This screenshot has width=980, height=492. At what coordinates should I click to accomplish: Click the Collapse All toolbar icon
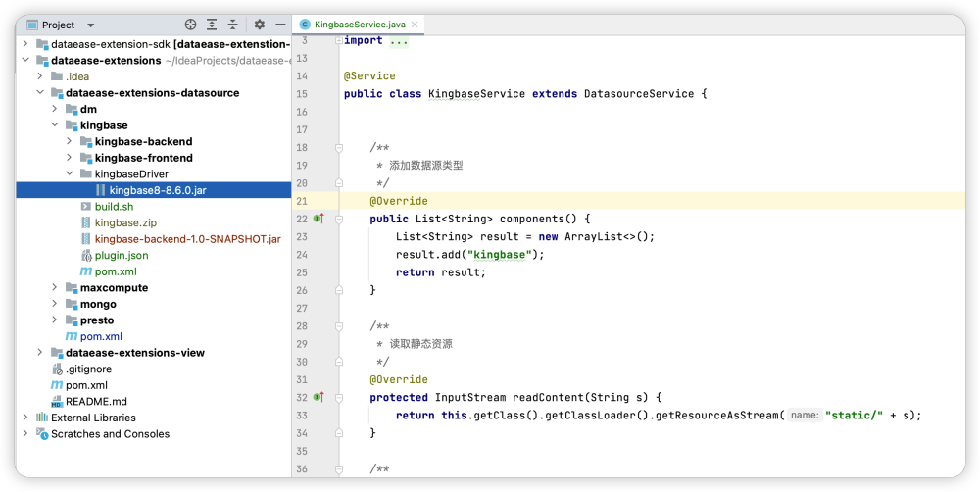click(x=232, y=25)
